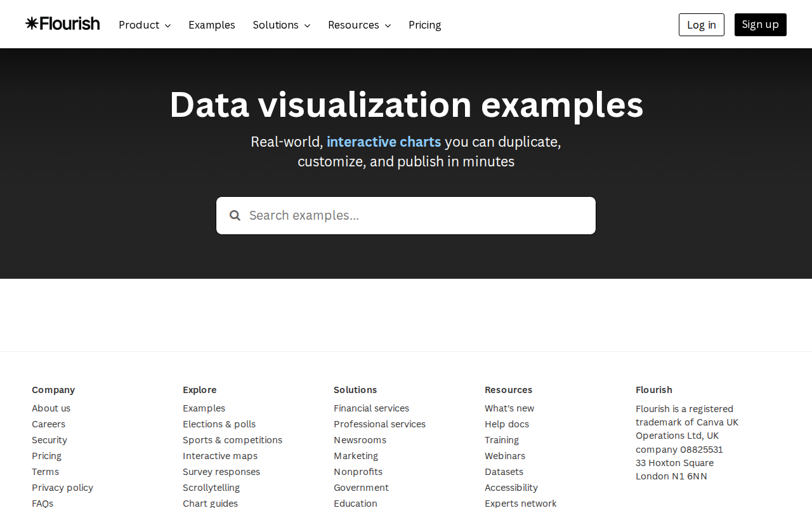
Task: Click the magnifier icon in the search box
Action: coord(235,215)
